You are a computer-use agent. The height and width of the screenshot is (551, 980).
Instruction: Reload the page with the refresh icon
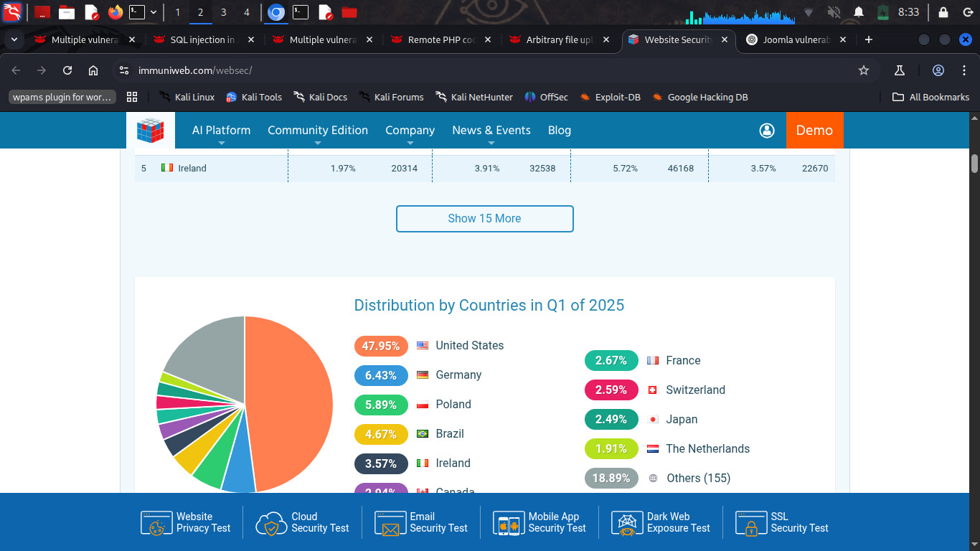click(x=67, y=70)
